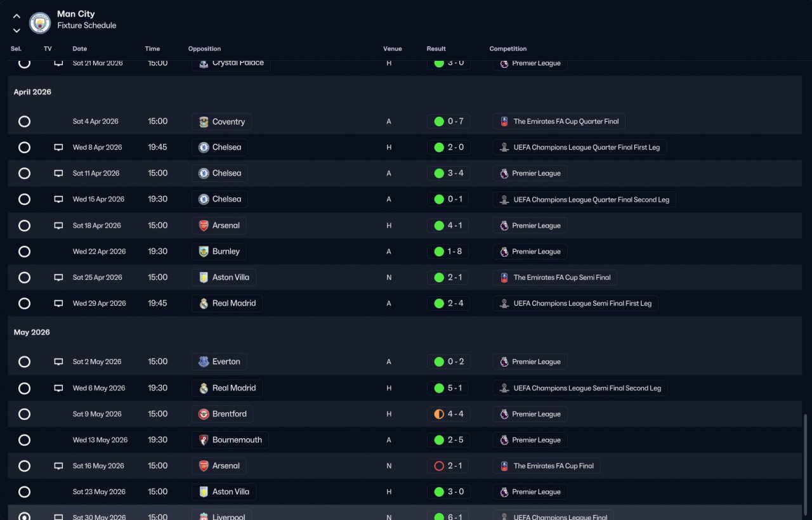Click Aston Villa crest on Sat 23 May row
The height and width of the screenshot is (520, 812).
[x=204, y=491]
